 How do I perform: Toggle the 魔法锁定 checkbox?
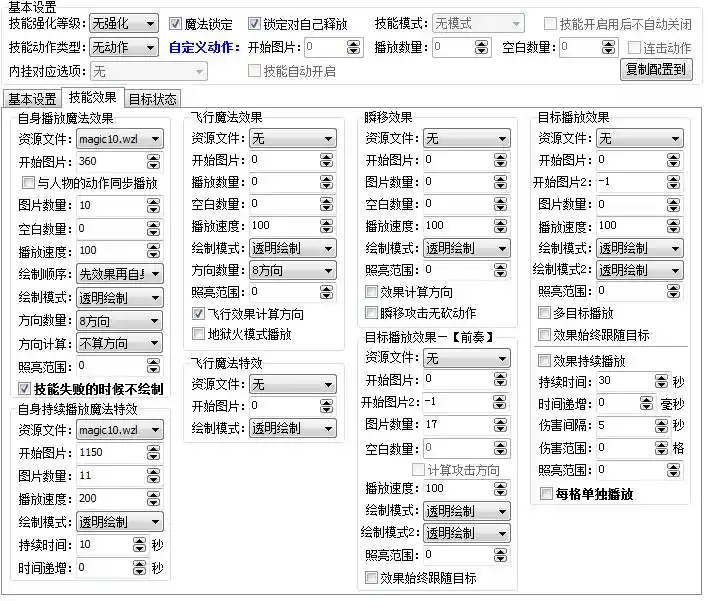click(x=175, y=23)
